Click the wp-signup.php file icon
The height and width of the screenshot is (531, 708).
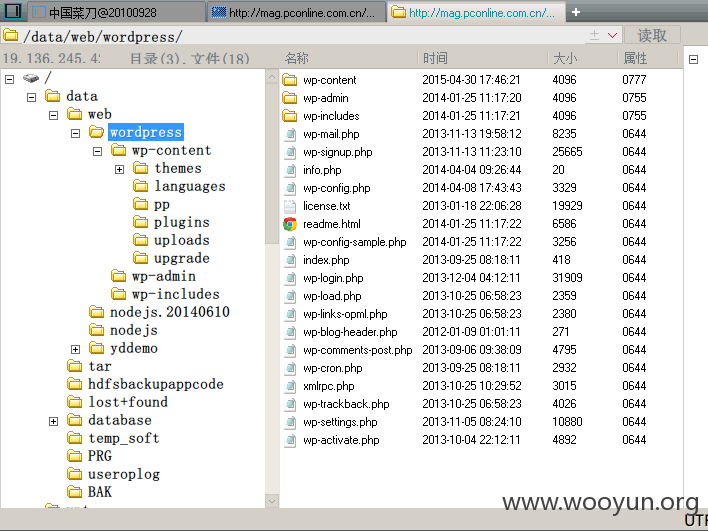pyautogui.click(x=290, y=152)
